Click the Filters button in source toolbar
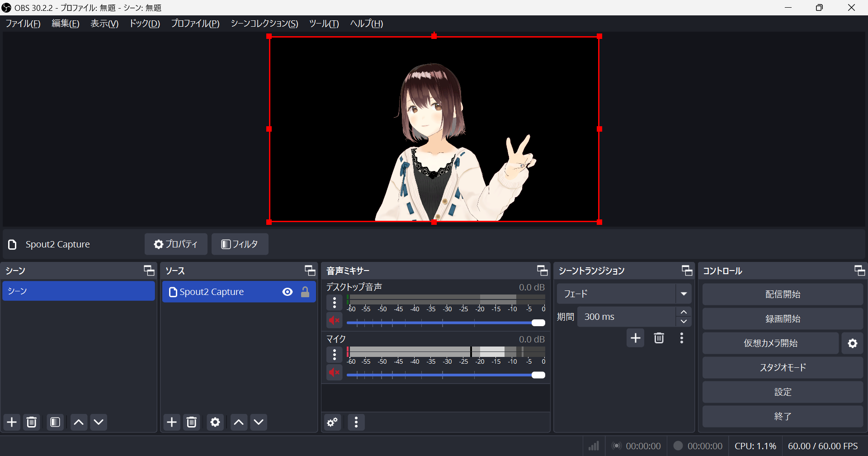The height and width of the screenshot is (456, 868). pos(240,244)
